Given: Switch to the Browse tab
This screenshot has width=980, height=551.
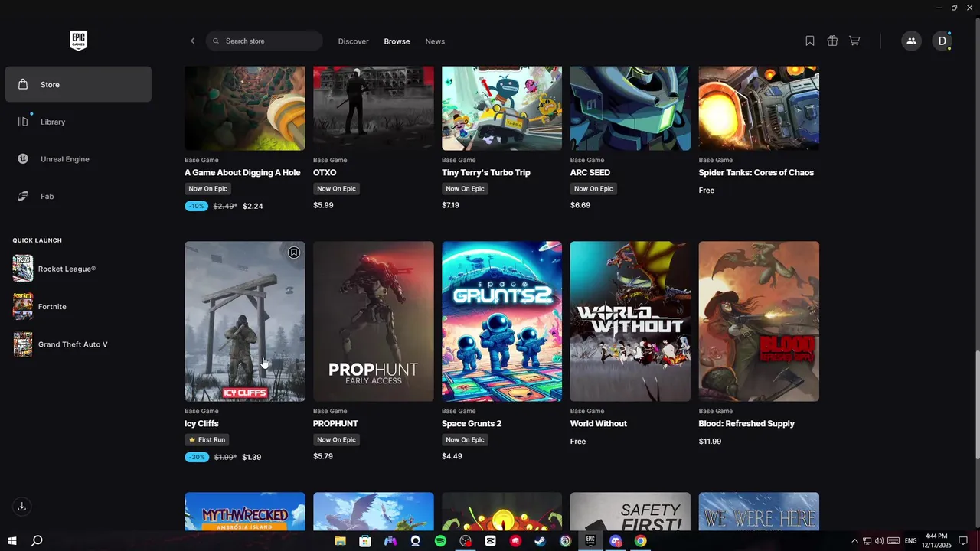Looking at the screenshot, I should tap(397, 41).
